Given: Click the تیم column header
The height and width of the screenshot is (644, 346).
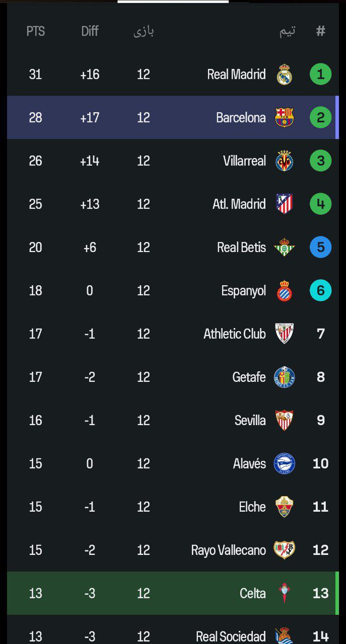Looking at the screenshot, I should (288, 31).
